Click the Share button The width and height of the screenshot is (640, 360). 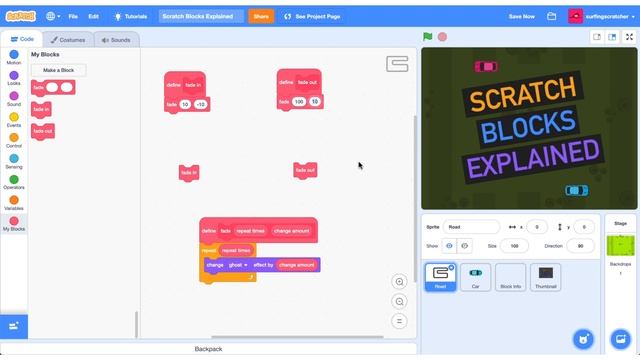(x=261, y=16)
